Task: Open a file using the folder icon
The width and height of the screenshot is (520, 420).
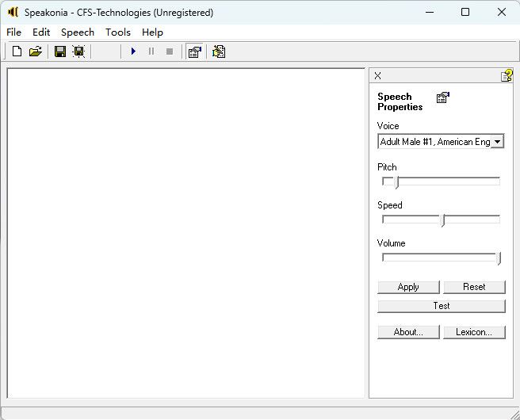Action: click(36, 52)
